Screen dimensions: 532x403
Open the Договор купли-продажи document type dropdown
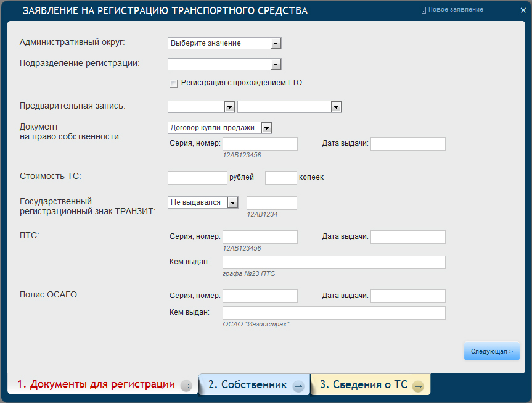point(266,128)
